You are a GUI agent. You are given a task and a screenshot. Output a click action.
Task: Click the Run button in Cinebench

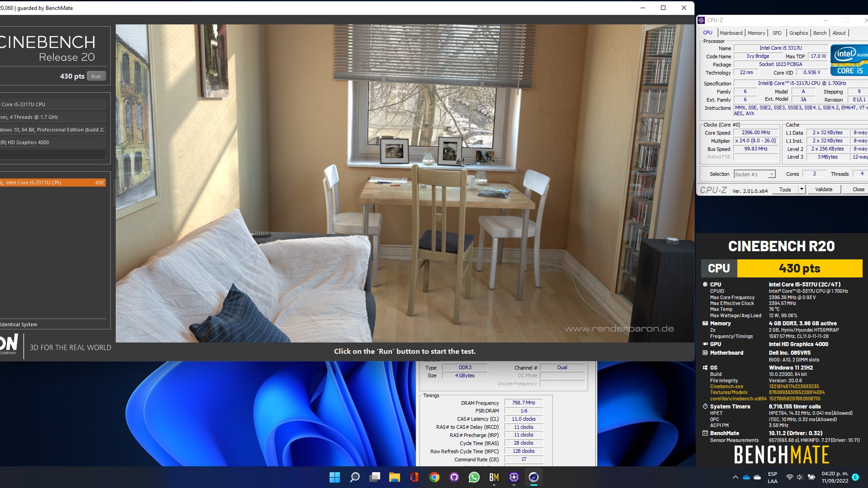pyautogui.click(x=96, y=76)
